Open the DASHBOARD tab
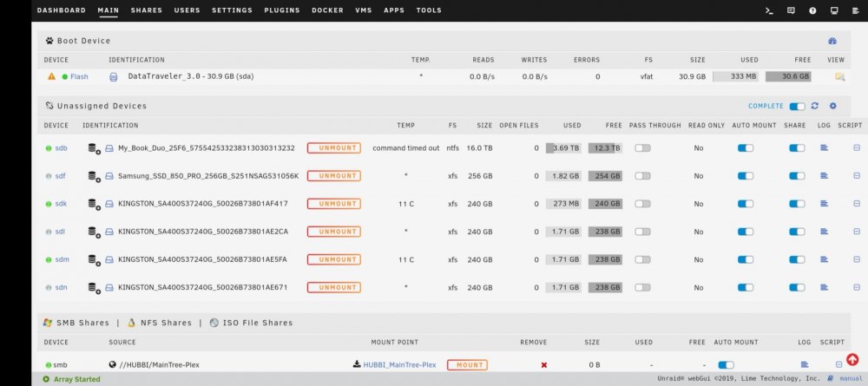The width and height of the screenshot is (868, 386). coord(62,10)
